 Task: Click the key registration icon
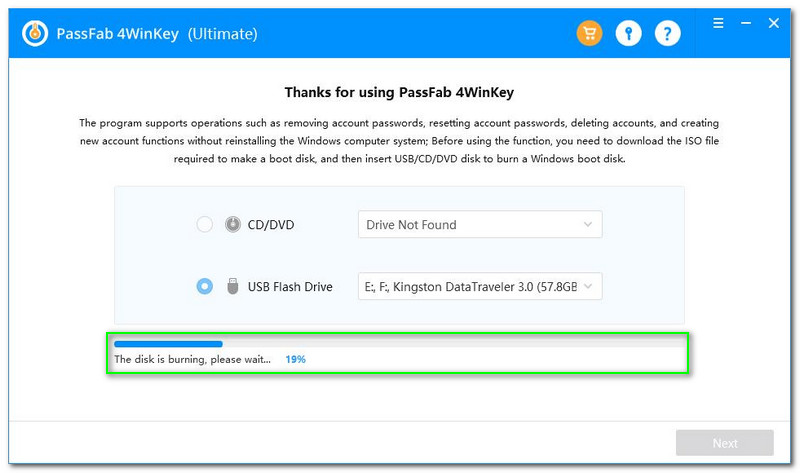(629, 34)
